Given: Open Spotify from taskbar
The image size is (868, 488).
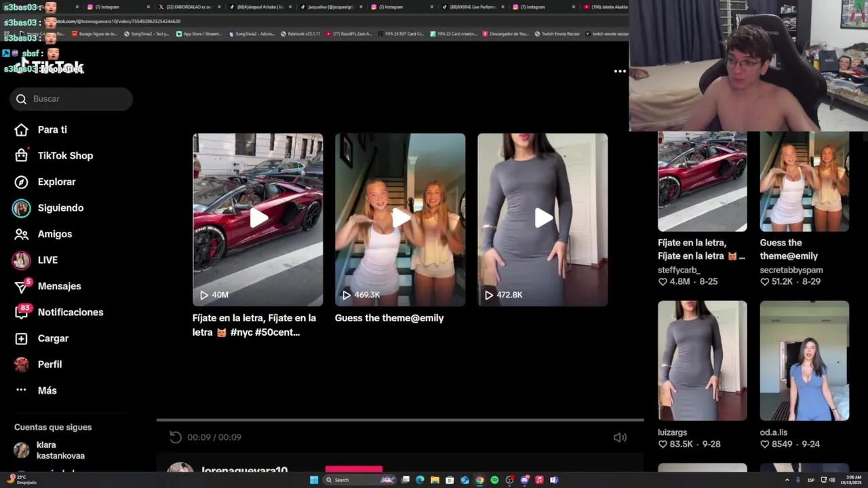Looking at the screenshot, I should pyautogui.click(x=494, y=480).
